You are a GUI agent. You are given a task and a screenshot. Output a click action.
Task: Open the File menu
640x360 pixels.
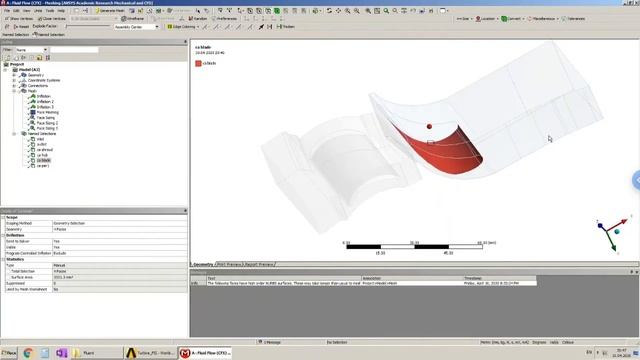(x=7, y=11)
